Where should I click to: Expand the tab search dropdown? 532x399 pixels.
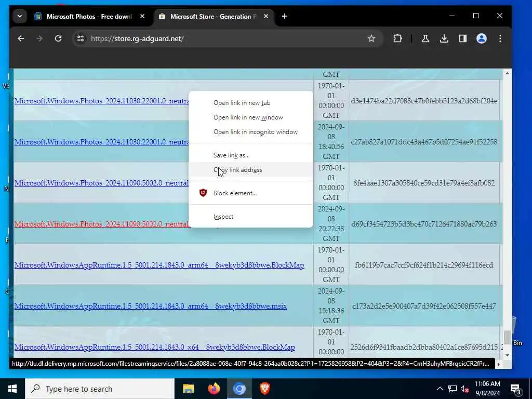point(20,16)
